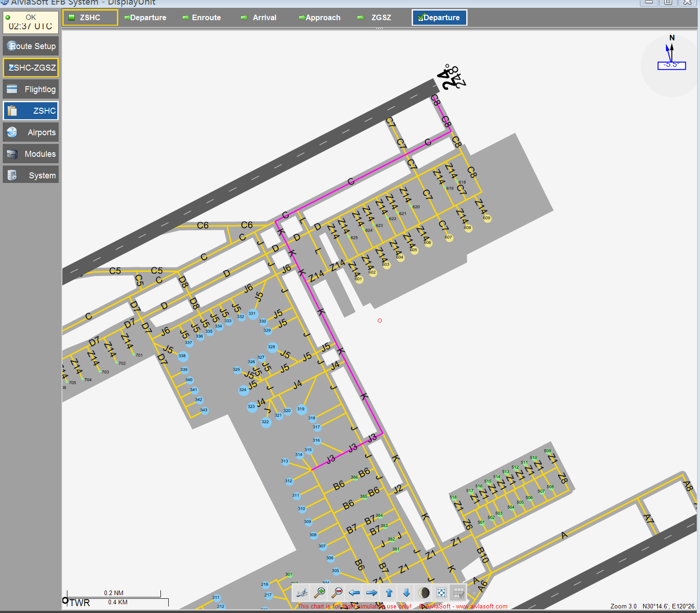The height and width of the screenshot is (613, 700).
Task: Select the Enroute phase tab
Action: [202, 17]
